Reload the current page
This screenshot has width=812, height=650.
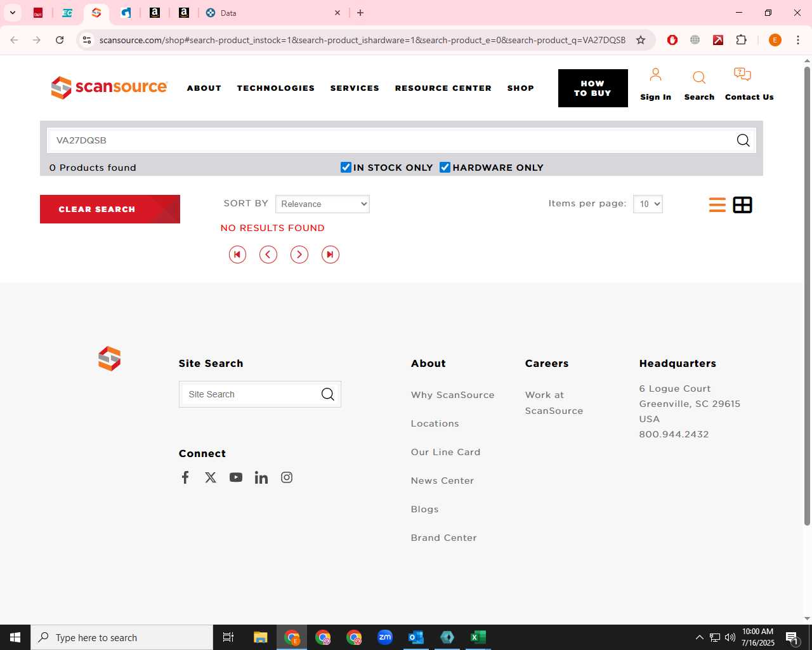60,40
